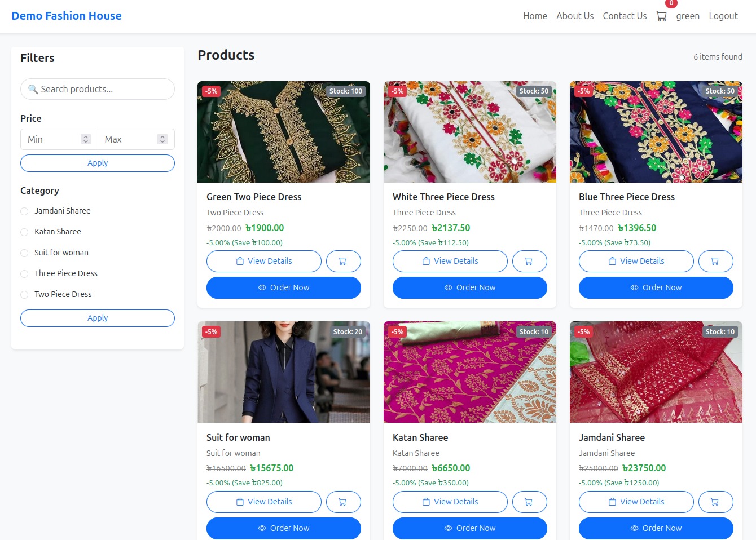Click the cart icon on Blue Three Piece Dress
756x540 pixels.
coord(715,261)
